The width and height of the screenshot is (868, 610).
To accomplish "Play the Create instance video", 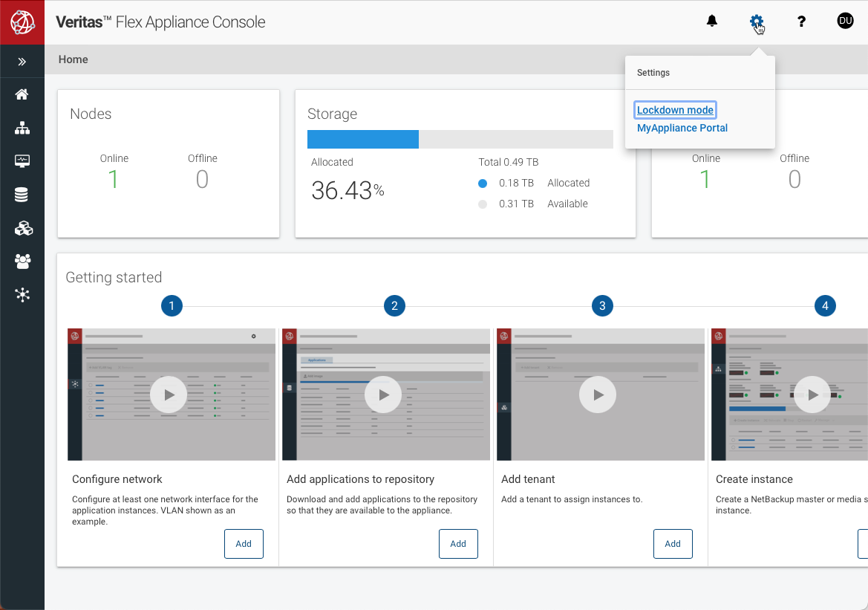I will pyautogui.click(x=812, y=395).
